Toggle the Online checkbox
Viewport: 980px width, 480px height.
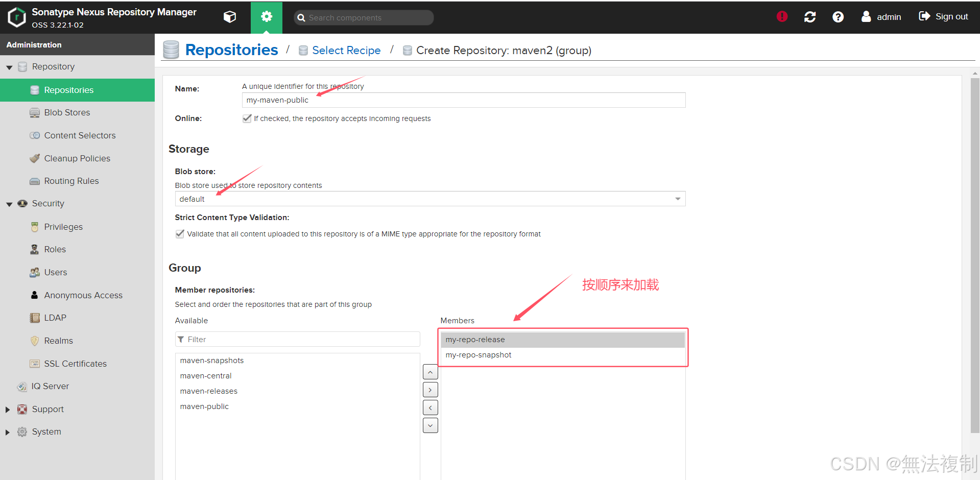247,118
